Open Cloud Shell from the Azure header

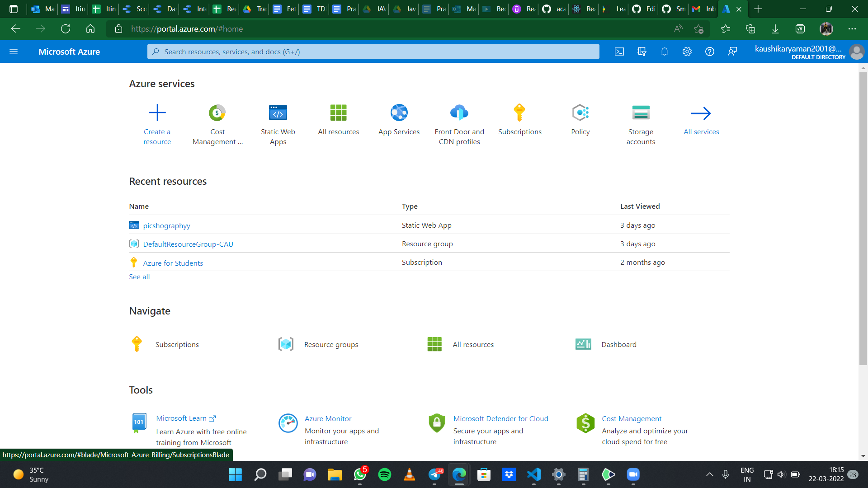619,52
